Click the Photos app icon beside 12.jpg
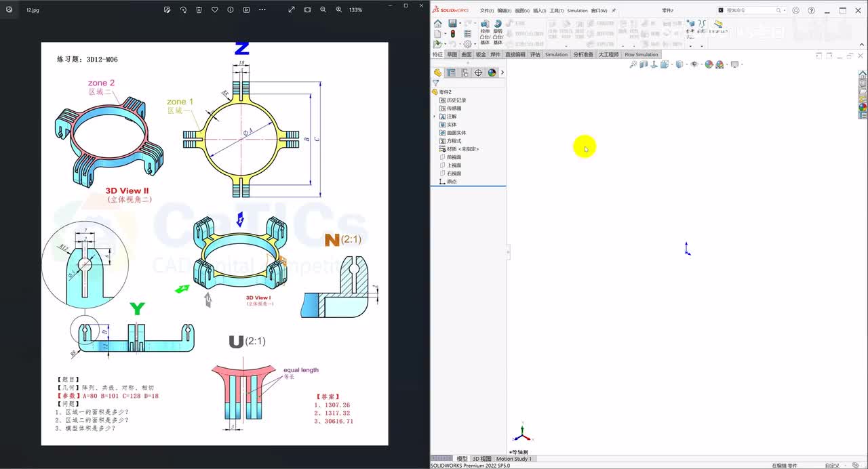Viewport: 868px width, 469px height. coord(9,9)
